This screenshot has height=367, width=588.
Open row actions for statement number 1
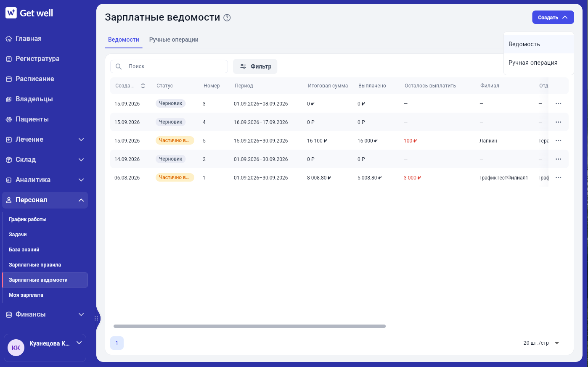(559, 177)
